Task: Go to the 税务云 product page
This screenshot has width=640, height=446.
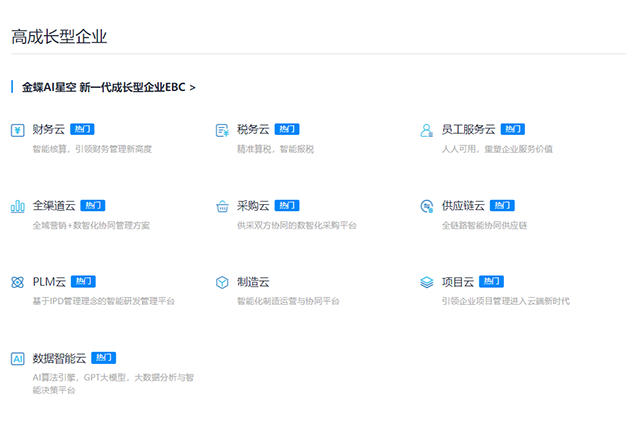Action: pos(253,130)
